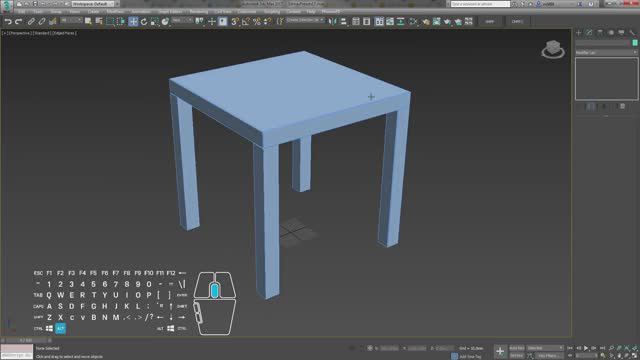Image resolution: width=640 pixels, height=360 pixels.
Task: Switch to the Hierarchy command panel tab
Action: [x=600, y=32]
